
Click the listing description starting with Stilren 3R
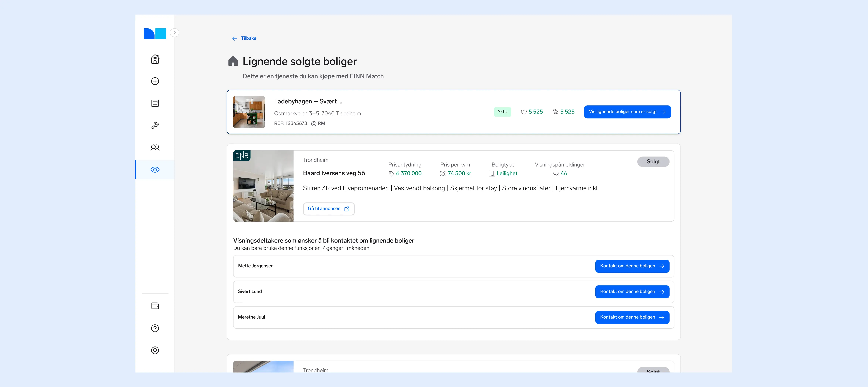pyautogui.click(x=451, y=189)
